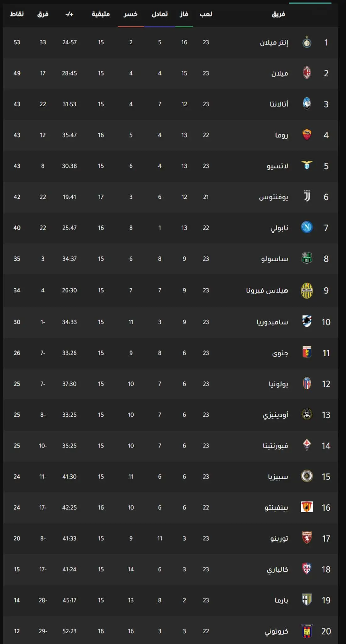Click the Inter Milan club crest

[307, 42]
